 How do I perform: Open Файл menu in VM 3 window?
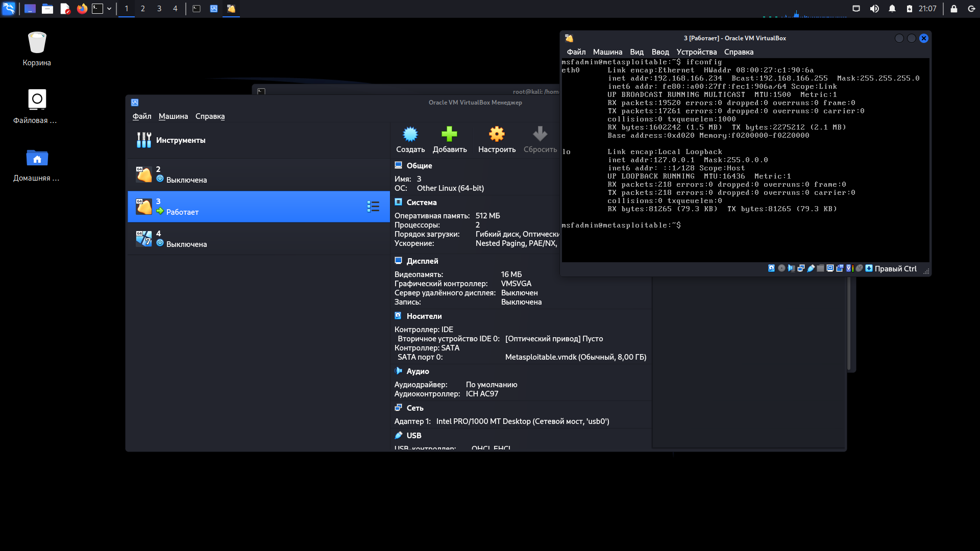pyautogui.click(x=576, y=52)
